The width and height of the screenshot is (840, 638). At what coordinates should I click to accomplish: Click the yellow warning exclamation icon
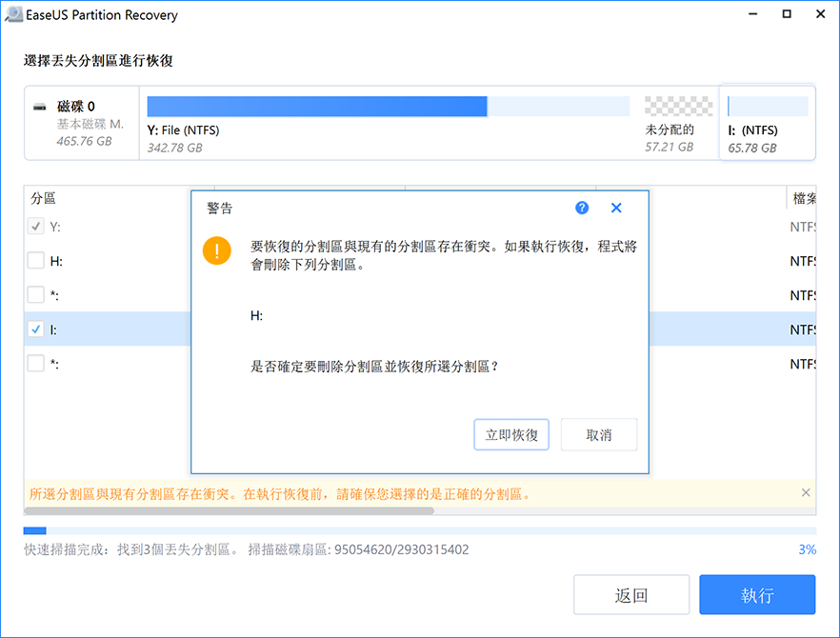point(217,250)
